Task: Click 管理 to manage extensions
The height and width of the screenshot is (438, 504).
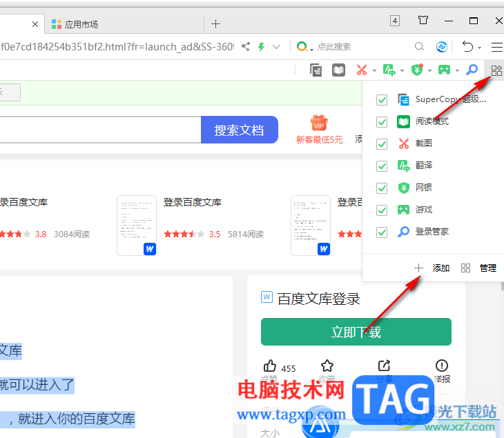Action: pos(488,268)
